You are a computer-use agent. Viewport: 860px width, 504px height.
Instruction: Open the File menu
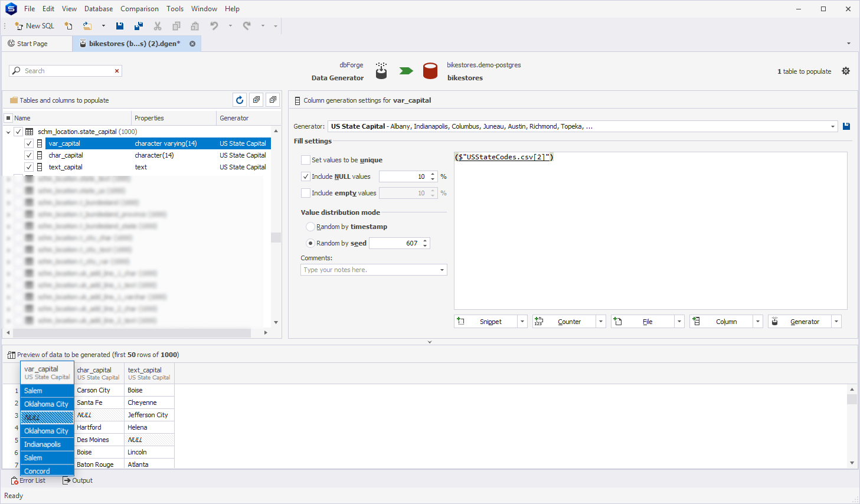pyautogui.click(x=30, y=9)
